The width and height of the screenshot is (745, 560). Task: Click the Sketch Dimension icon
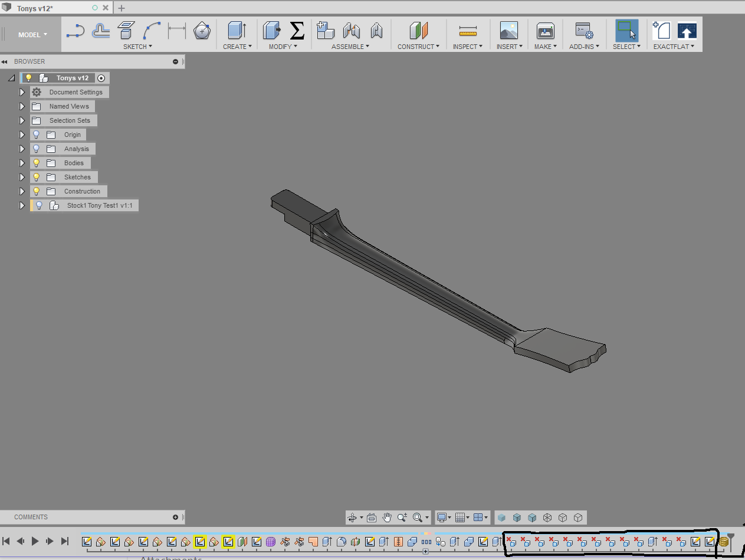(x=176, y=31)
